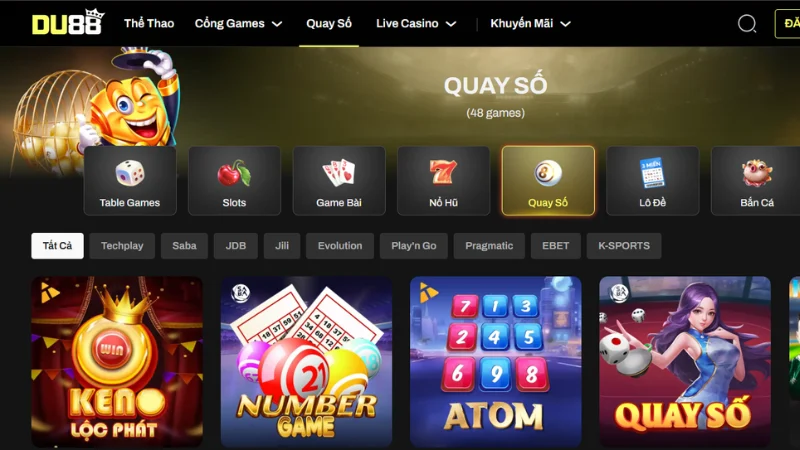Open the Game Bài cards category
The image size is (800, 450).
pyautogui.click(x=339, y=181)
